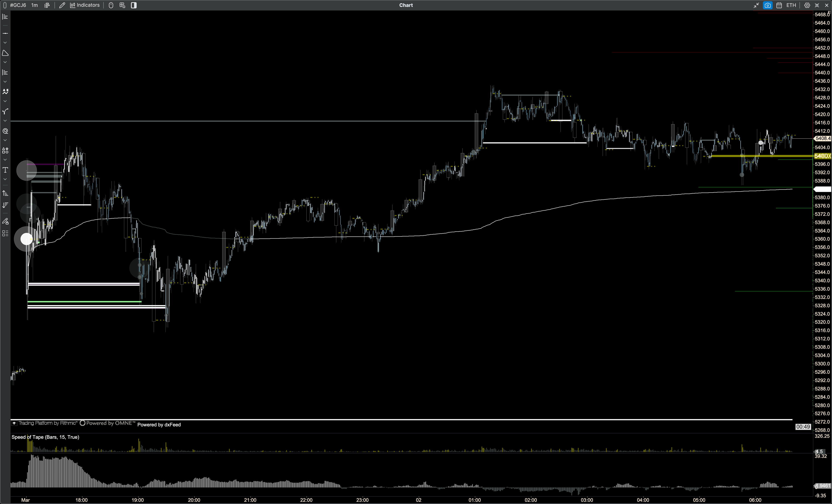The width and height of the screenshot is (832, 504).
Task: Select the curve path drawing tool
Action: pos(5,111)
